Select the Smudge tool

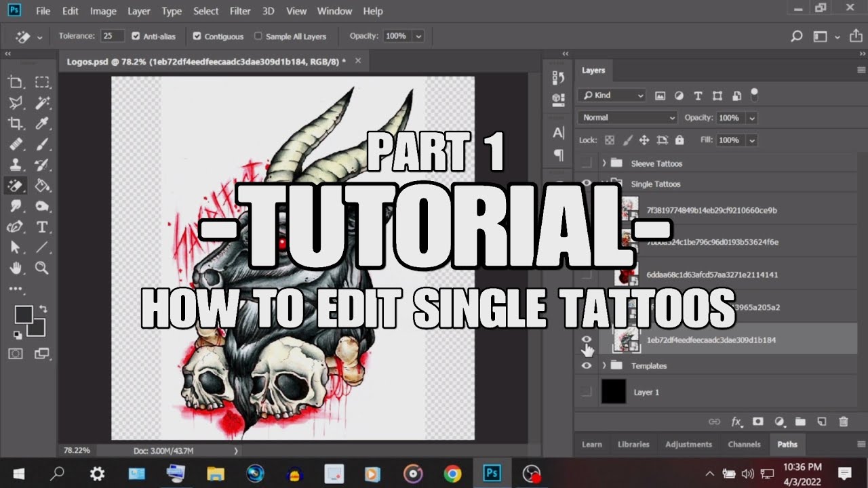coord(15,206)
